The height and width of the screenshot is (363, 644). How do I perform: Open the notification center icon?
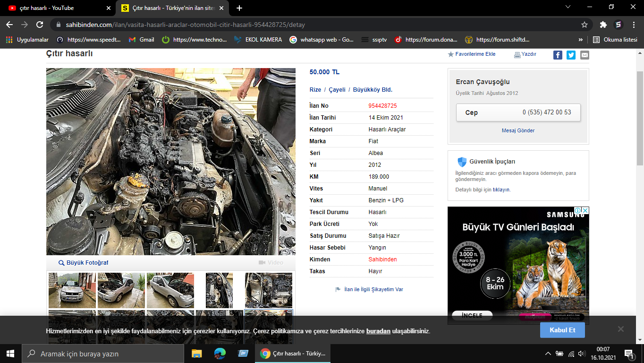pos(629,354)
